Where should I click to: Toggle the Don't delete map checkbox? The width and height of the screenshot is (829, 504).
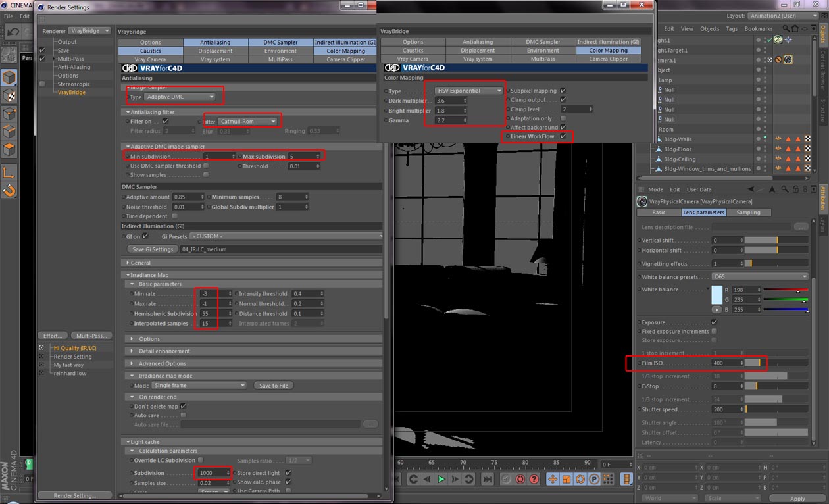click(x=184, y=407)
